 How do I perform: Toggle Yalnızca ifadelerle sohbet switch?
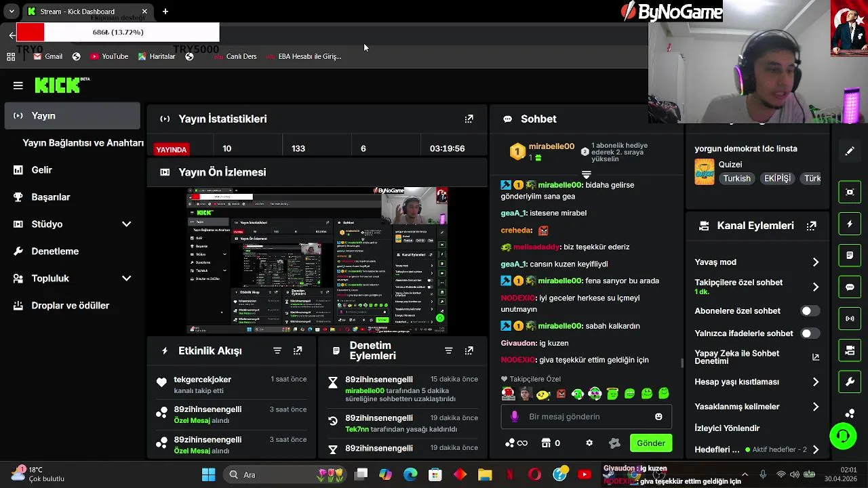point(810,333)
